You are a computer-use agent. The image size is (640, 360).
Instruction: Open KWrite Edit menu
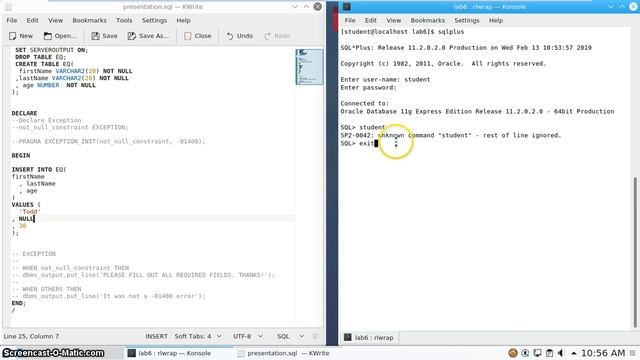[32, 20]
